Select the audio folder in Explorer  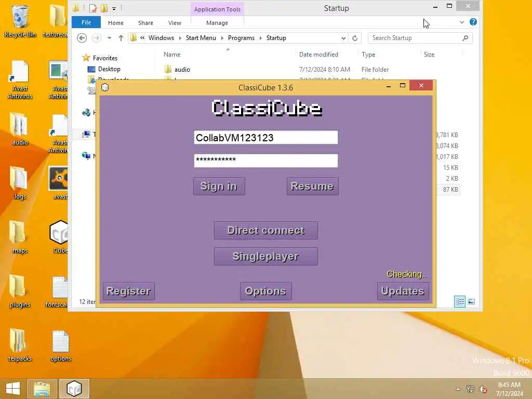tap(182, 70)
